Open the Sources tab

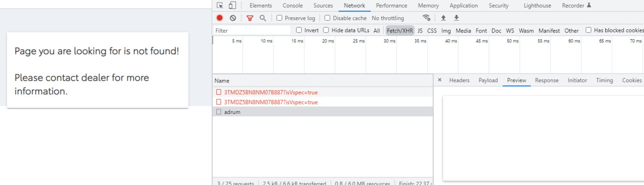(323, 6)
